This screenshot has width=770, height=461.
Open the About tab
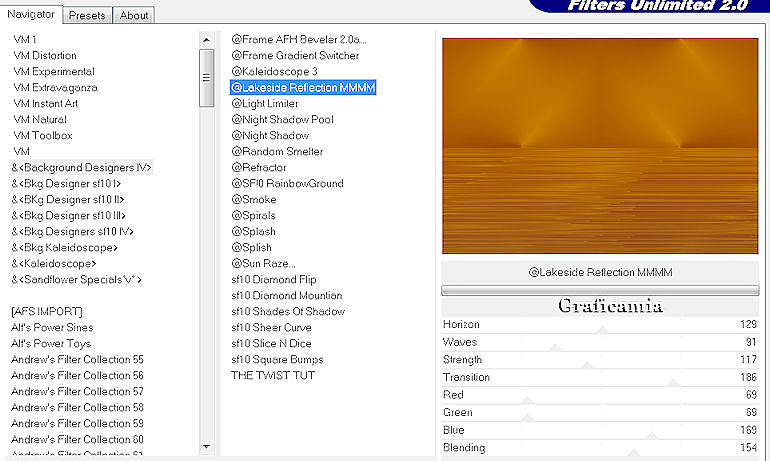133,15
